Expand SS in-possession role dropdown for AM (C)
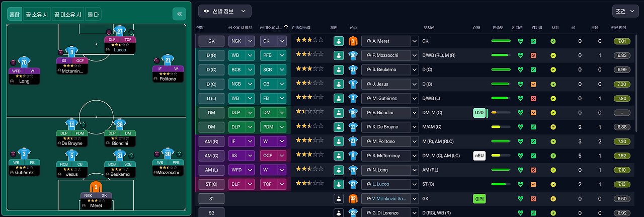Viewport: 644px width, 217px height. [x=250, y=156]
